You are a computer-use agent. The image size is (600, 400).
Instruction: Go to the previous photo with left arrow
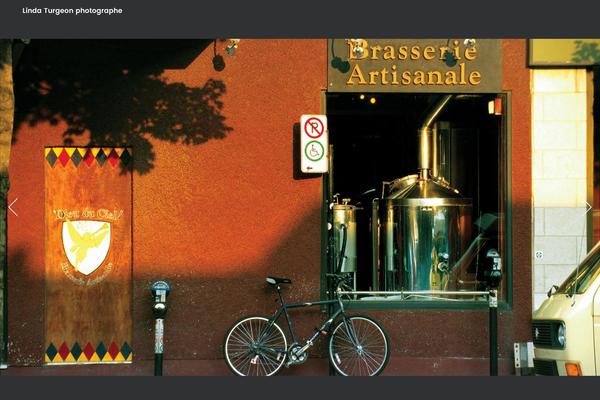pos(13,207)
